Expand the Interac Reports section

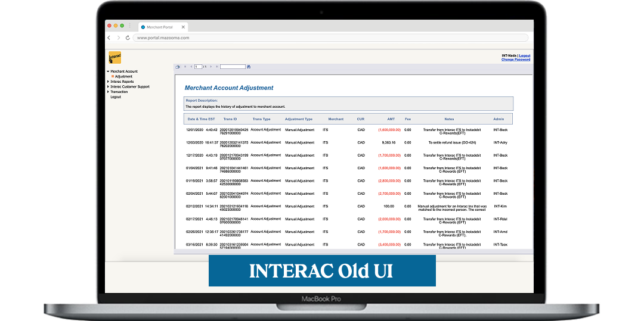coord(108,82)
